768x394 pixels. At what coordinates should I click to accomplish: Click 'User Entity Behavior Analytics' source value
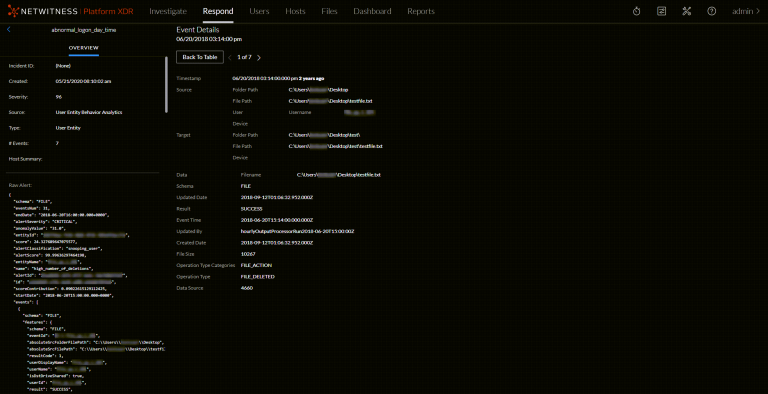click(x=89, y=112)
